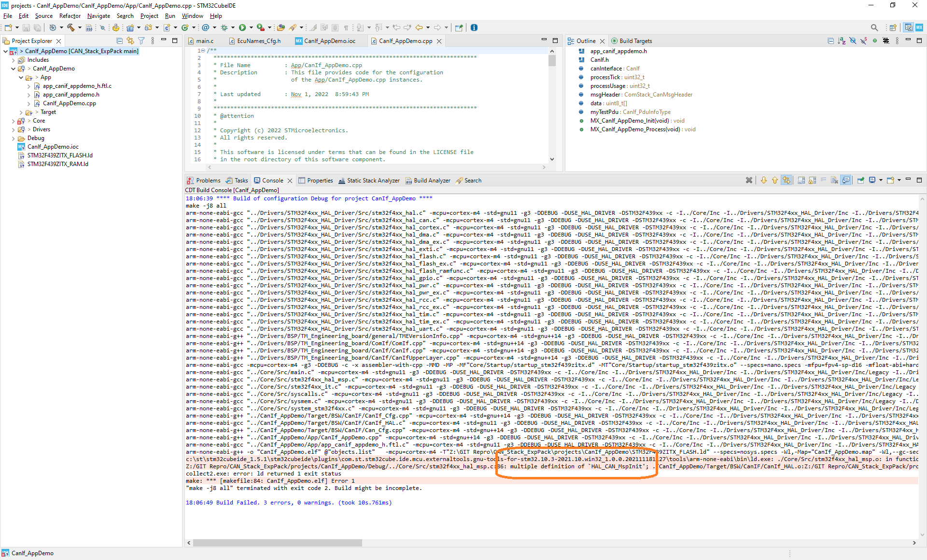Click the editor scroll down arrow
Image resolution: width=927 pixels, height=560 pixels.
(552, 159)
